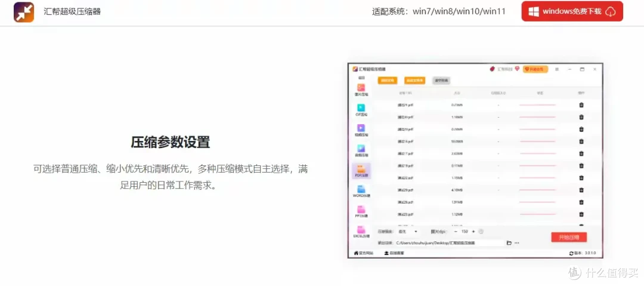Click the 汇帮超级压缩器 title in the page header
The width and height of the screenshot is (644, 286).
click(x=72, y=11)
